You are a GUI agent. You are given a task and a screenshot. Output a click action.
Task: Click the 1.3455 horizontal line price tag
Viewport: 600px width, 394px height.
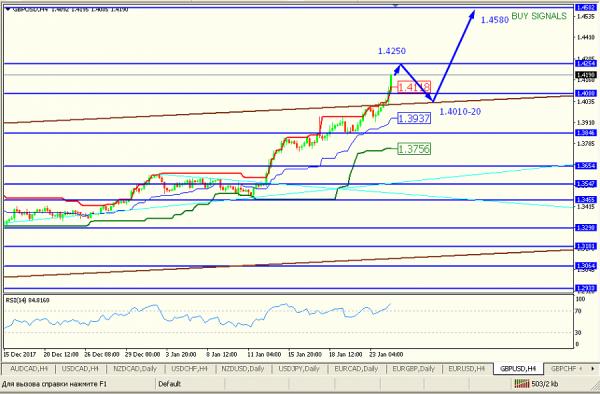coord(585,200)
